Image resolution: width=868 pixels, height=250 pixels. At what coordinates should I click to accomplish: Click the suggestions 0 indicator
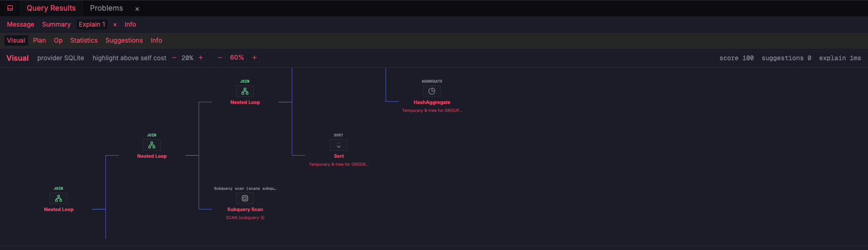pyautogui.click(x=787, y=58)
